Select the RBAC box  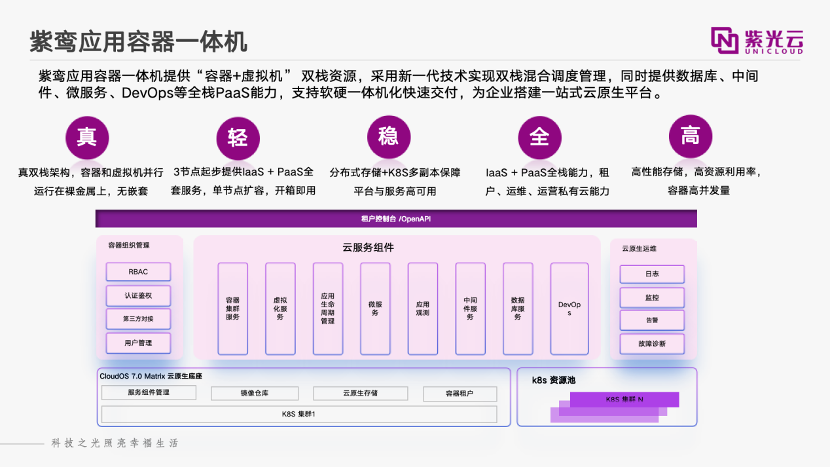coord(138,271)
